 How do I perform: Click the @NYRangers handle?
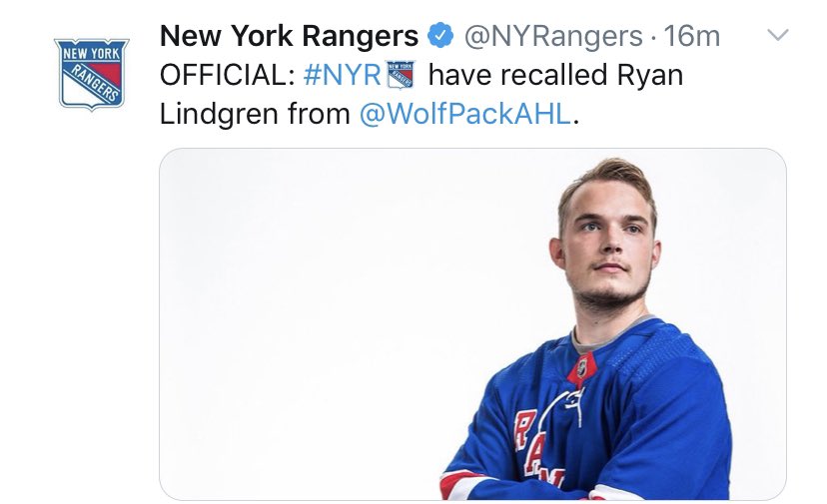tap(550, 37)
